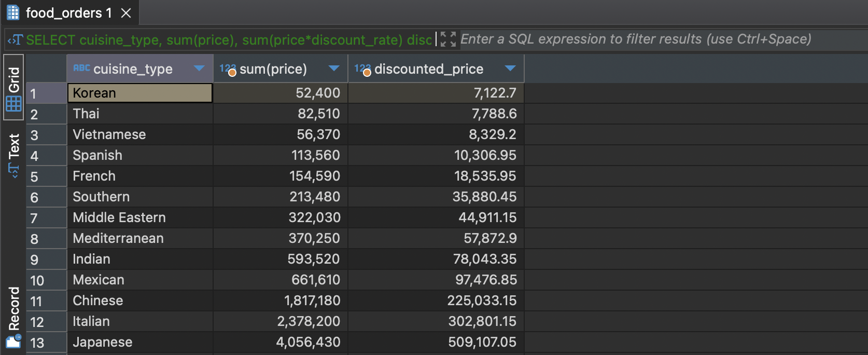The width and height of the screenshot is (868, 355).
Task: Click the 52,400 sum(price) cell
Action: click(x=281, y=93)
